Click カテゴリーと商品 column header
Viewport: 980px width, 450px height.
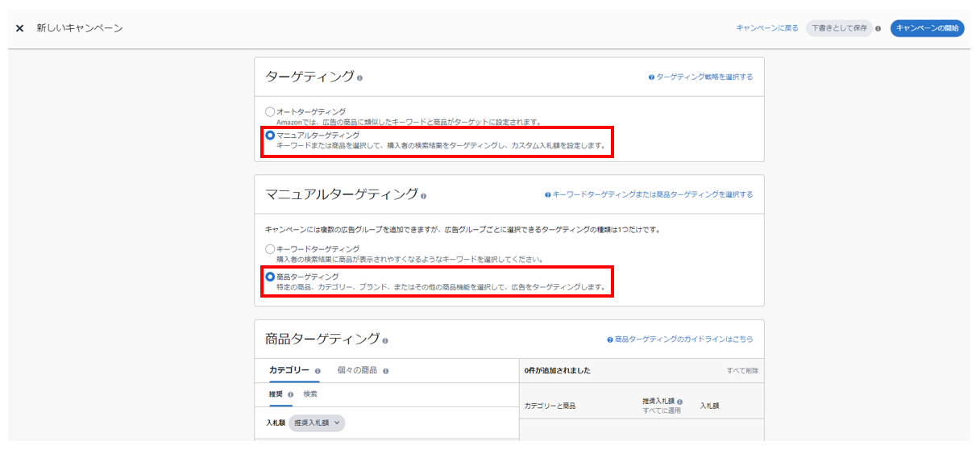click(550, 406)
